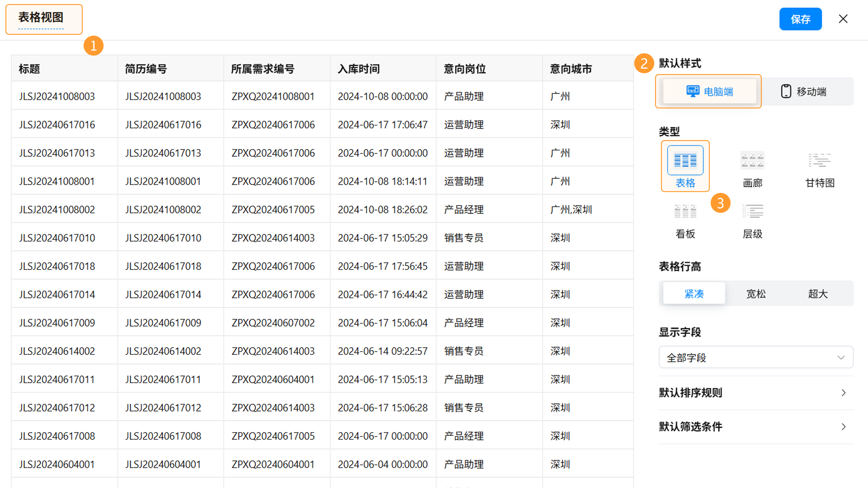The width and height of the screenshot is (868, 488).
Task: Click the 表格视图 view name tab
Action: coord(41,18)
